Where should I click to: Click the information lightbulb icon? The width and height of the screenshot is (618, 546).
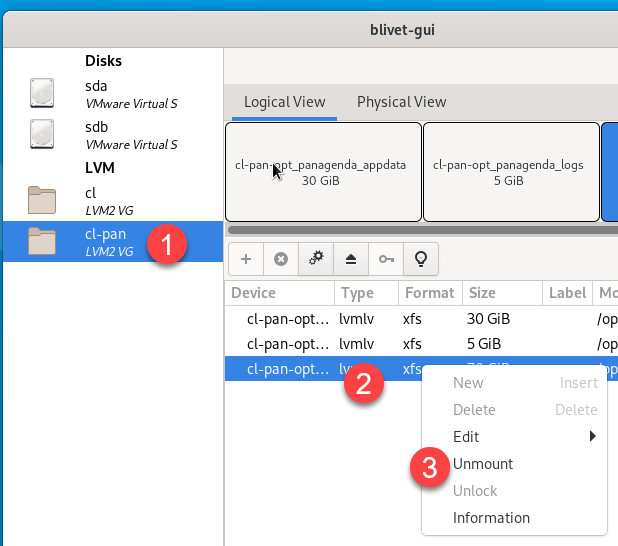tap(421, 259)
